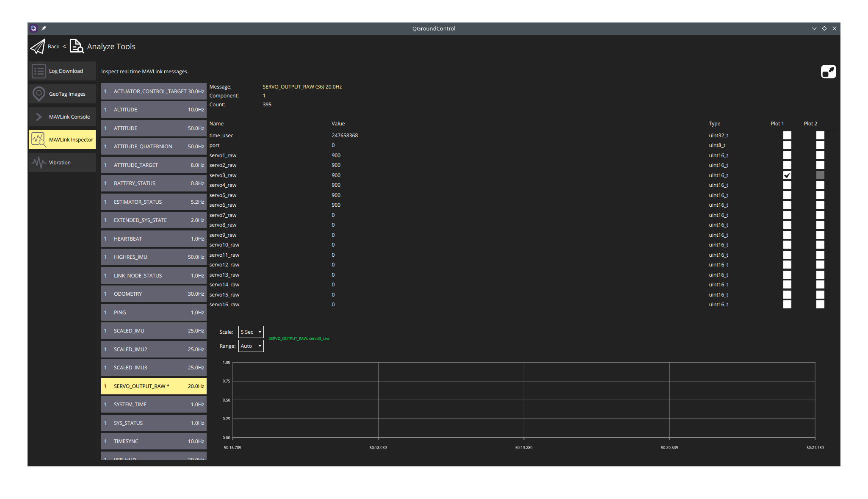
Task: Enable Plot 1 for servo16_raw
Action: coord(787,305)
